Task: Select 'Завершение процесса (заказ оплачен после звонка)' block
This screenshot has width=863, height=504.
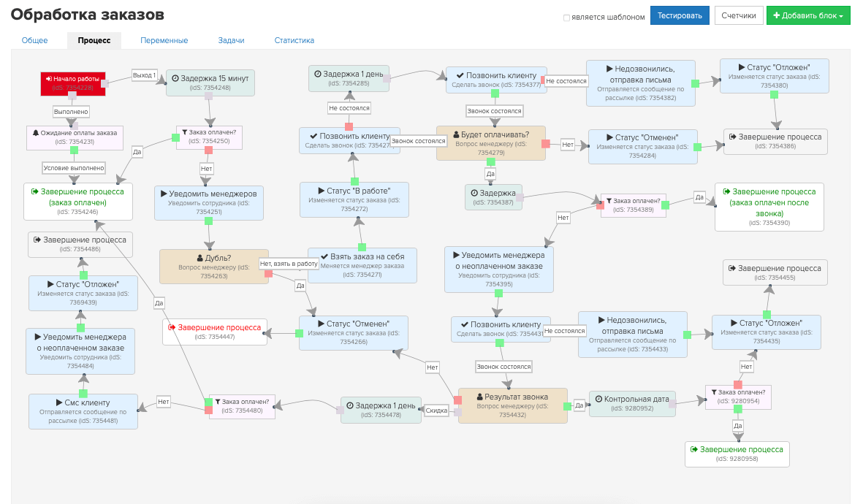Action: [769, 207]
